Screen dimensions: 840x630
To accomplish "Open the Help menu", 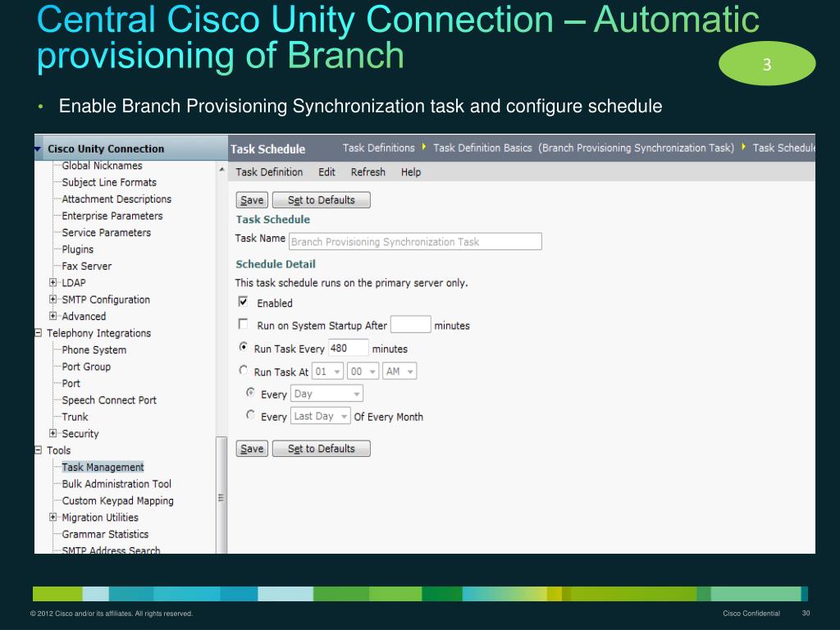I will [411, 172].
